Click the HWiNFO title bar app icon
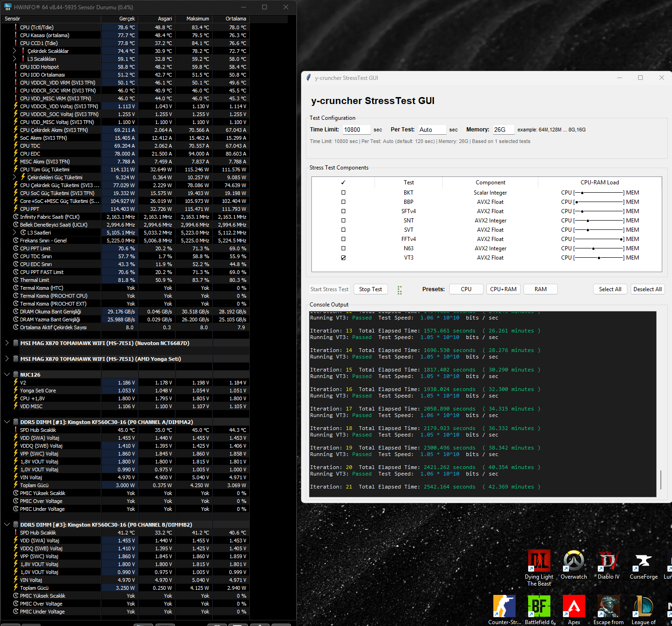Screen dimensions: 672x626 tap(8, 7)
